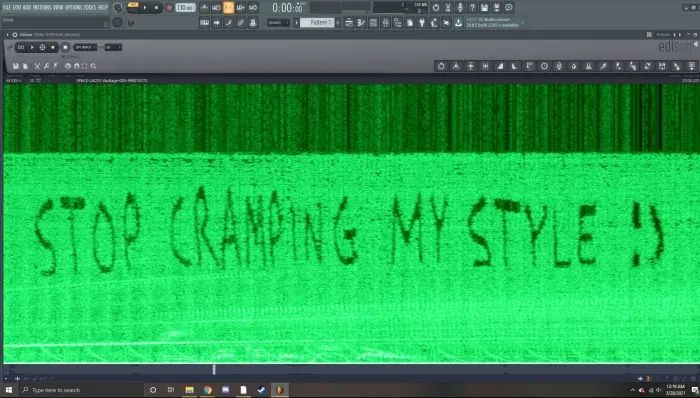Viewport: 700px width, 398px height.
Task: Open Steam from the Windows taskbar
Action: pos(261,390)
